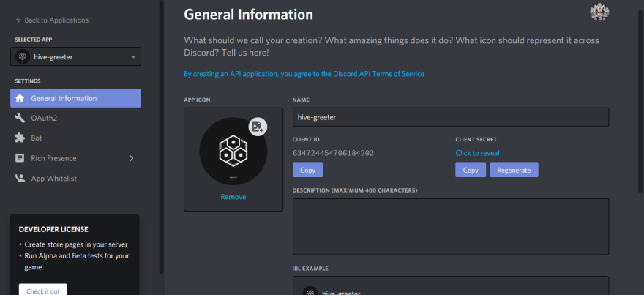Click the main page vertical scrollbar
The height and width of the screenshot is (295, 644).
click(640, 101)
